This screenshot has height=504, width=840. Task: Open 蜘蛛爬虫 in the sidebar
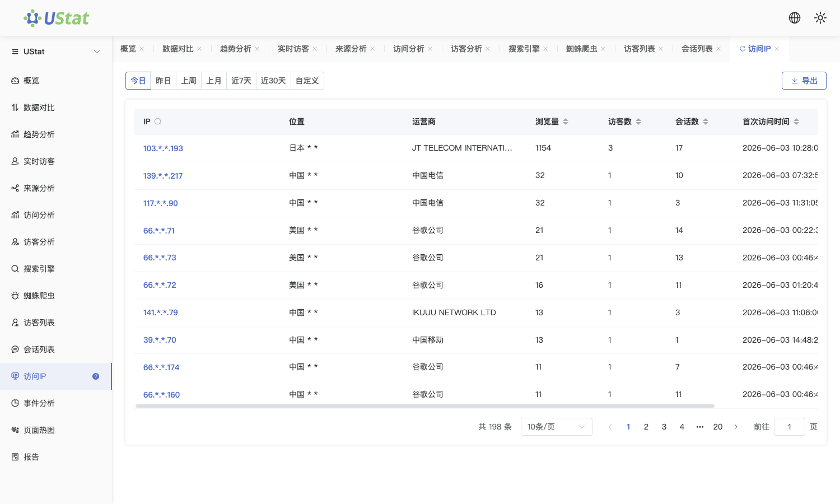tap(56, 296)
